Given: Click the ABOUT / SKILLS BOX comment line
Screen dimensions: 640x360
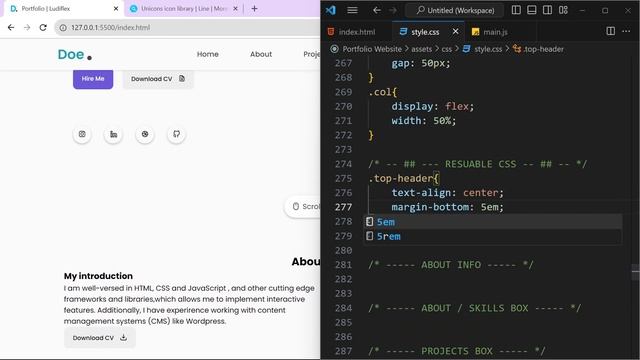Looking at the screenshot, I should coord(474,308).
